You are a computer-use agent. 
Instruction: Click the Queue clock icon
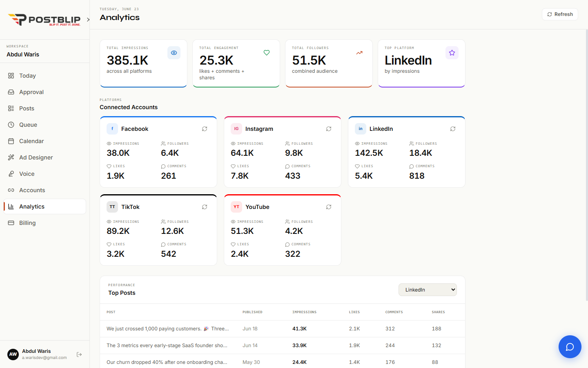pyautogui.click(x=11, y=125)
